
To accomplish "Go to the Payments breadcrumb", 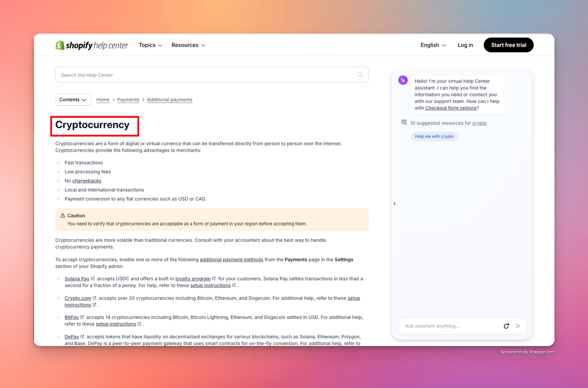I will coord(128,100).
